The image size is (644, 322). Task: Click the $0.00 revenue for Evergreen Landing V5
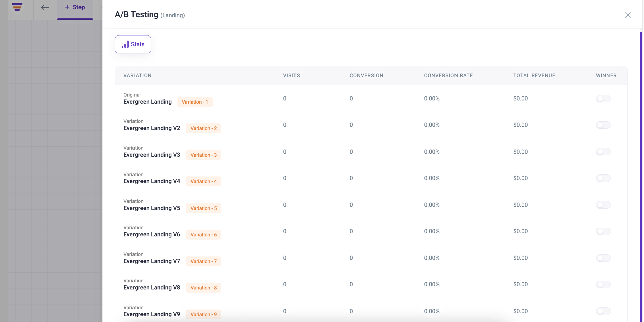coord(521,205)
